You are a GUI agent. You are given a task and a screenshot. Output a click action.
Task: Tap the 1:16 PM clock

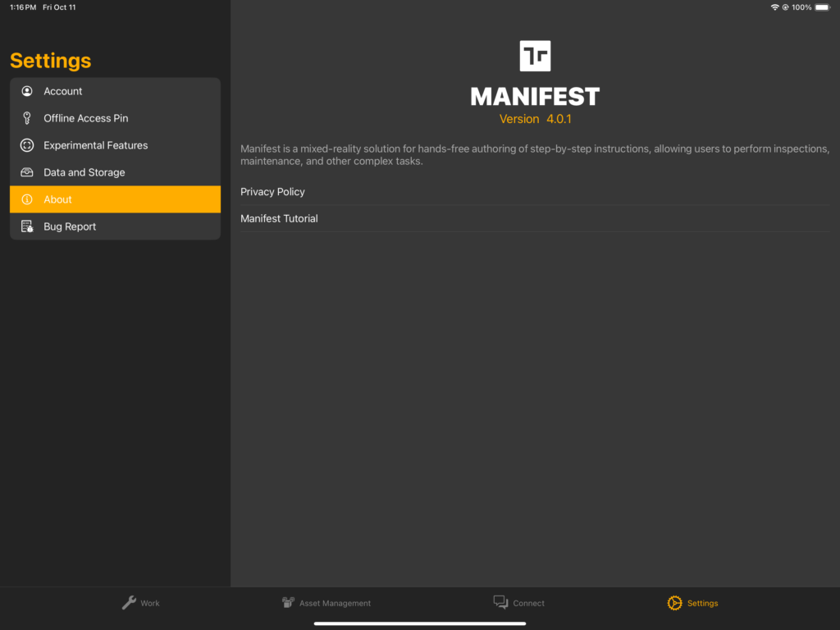pos(22,7)
